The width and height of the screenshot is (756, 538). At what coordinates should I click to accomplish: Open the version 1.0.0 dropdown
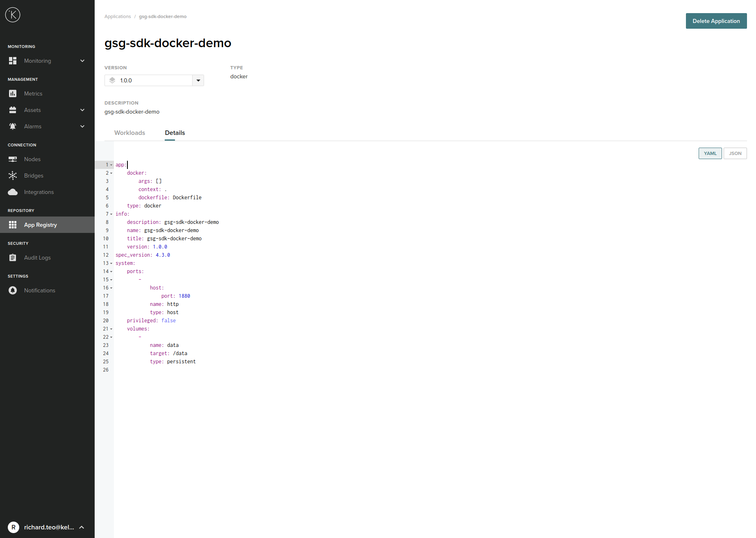[x=198, y=80]
